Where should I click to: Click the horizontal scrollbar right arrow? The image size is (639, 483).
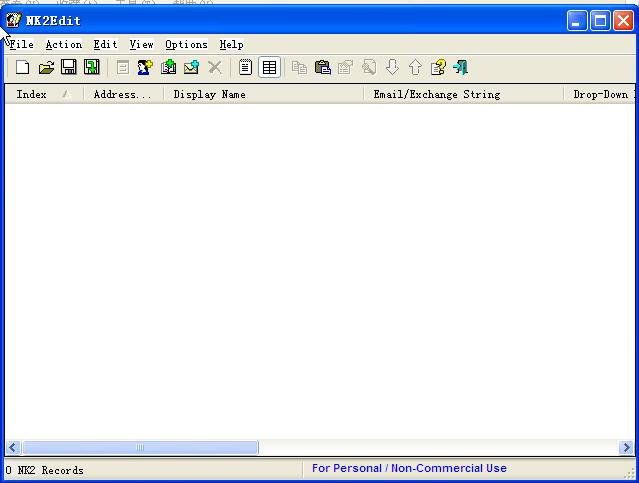click(x=625, y=448)
